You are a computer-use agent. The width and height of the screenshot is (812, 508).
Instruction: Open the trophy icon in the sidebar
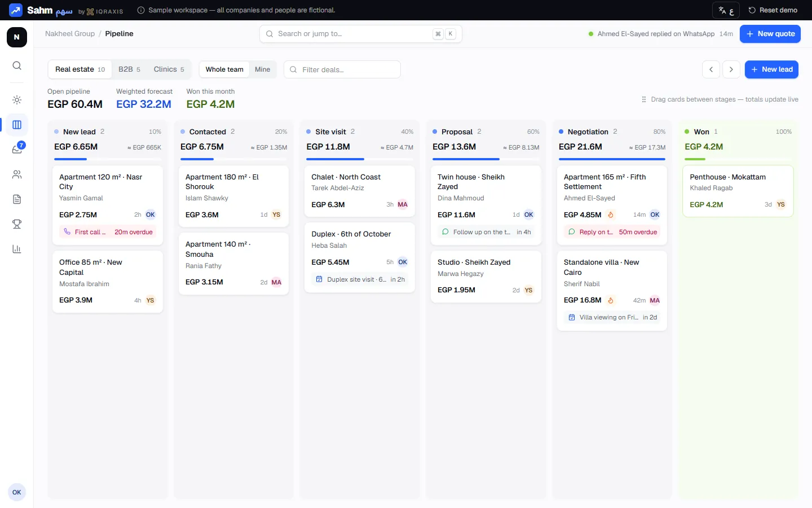(x=17, y=224)
